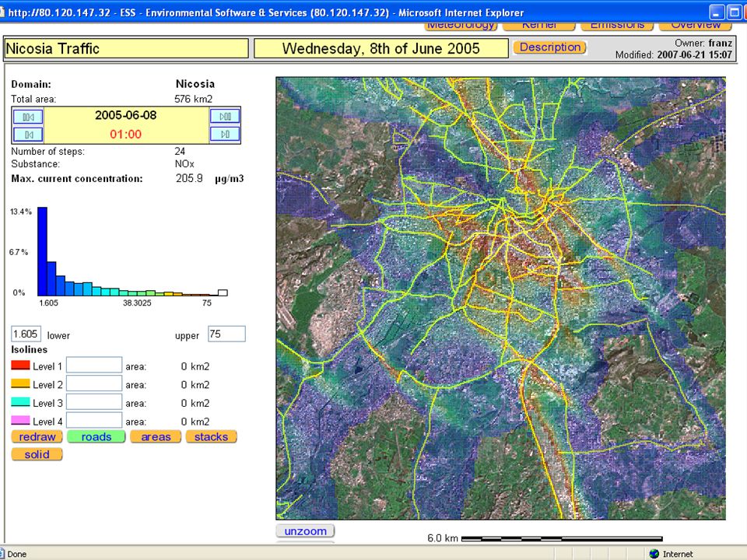This screenshot has height=560, width=747.
Task: Click the histogram axis label 38.3025
Action: click(x=137, y=303)
